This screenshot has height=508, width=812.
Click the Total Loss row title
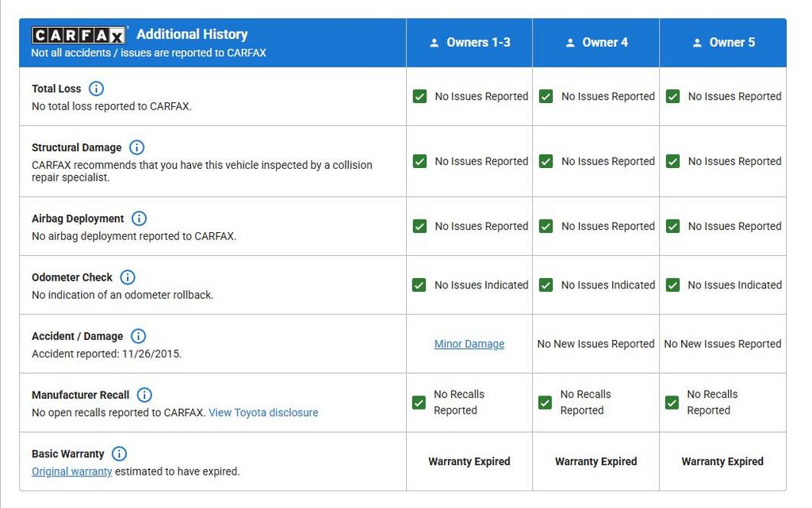tap(56, 89)
